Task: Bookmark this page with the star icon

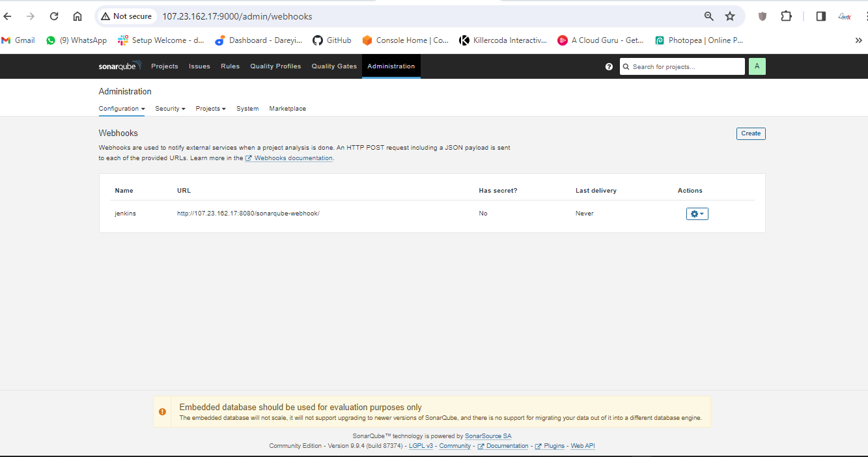Action: tap(730, 16)
